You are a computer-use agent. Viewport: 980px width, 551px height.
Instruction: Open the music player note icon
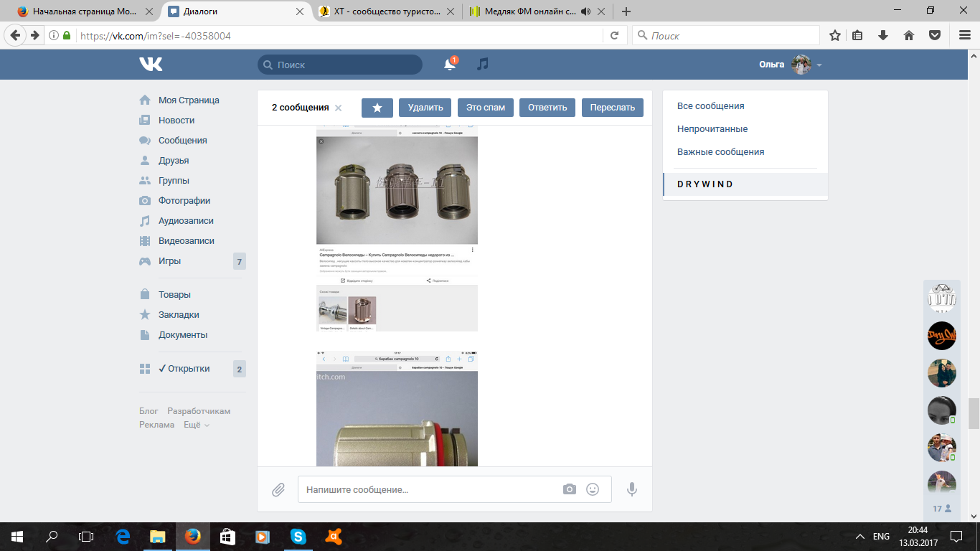pyautogui.click(x=483, y=65)
